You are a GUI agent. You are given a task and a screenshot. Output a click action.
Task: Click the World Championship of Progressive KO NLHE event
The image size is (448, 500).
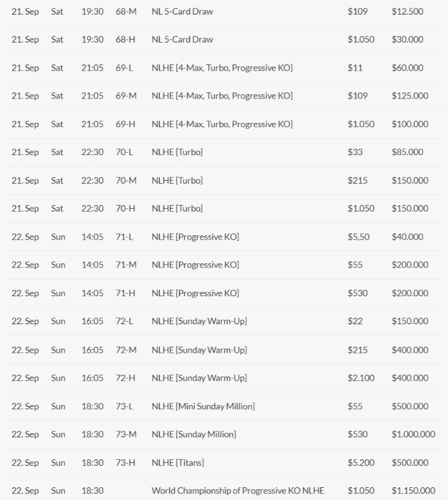coord(237,491)
